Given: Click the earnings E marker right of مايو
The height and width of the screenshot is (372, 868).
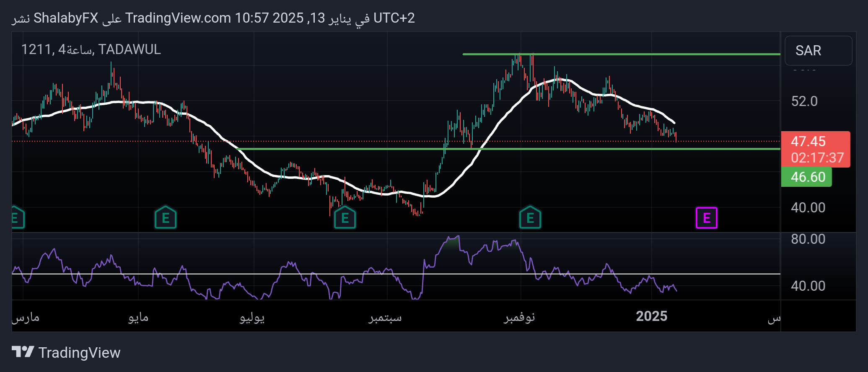Looking at the screenshot, I should point(166,218).
